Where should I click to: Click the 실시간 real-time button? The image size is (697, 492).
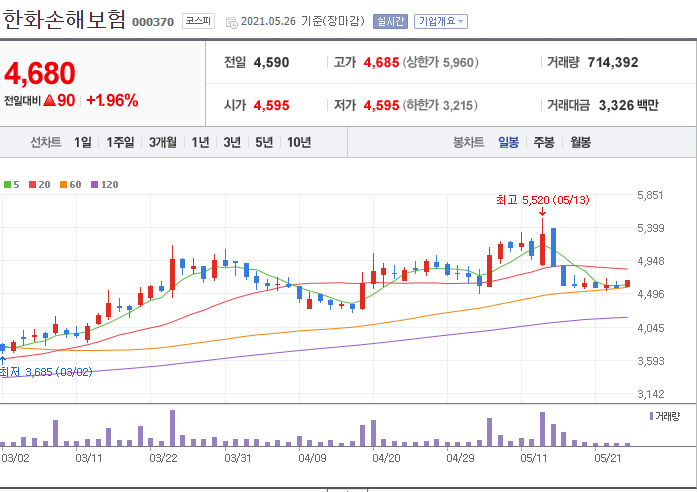[x=390, y=21]
